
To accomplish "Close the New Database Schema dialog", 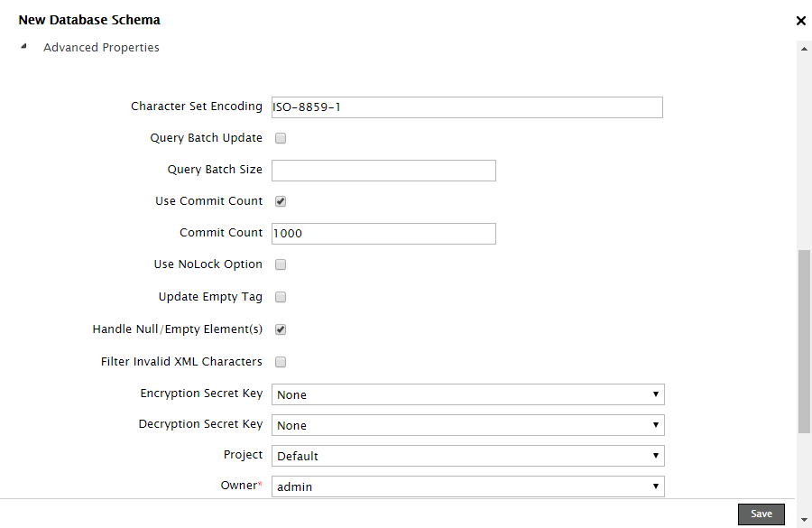I will click(800, 21).
